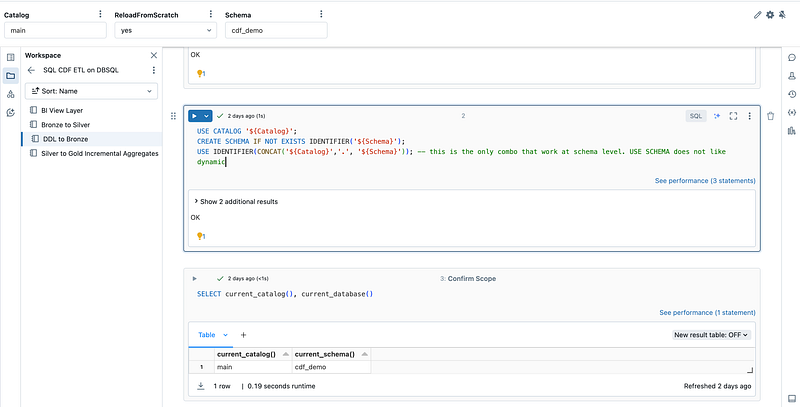Grab the drag handle of cell 2
Image resolution: width=800 pixels, height=407 pixels.
(x=173, y=116)
